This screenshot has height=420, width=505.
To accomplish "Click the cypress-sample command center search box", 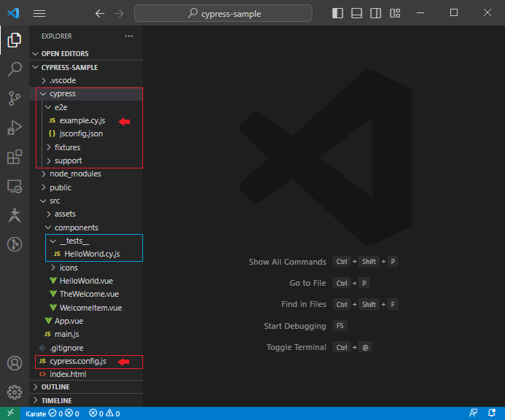I will pos(223,13).
